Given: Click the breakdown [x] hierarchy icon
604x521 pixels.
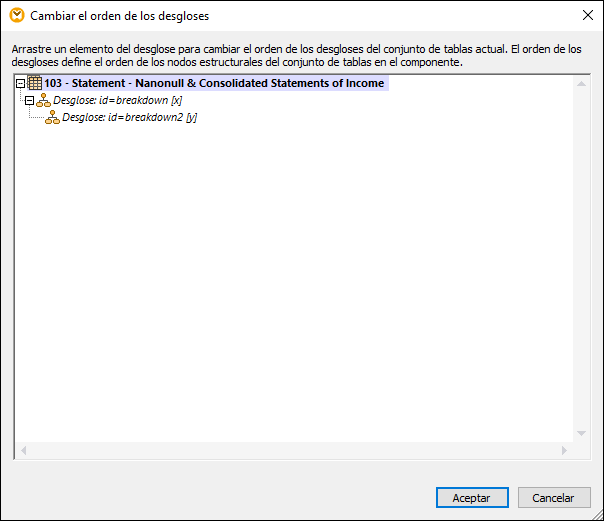Looking at the screenshot, I should point(43,101).
